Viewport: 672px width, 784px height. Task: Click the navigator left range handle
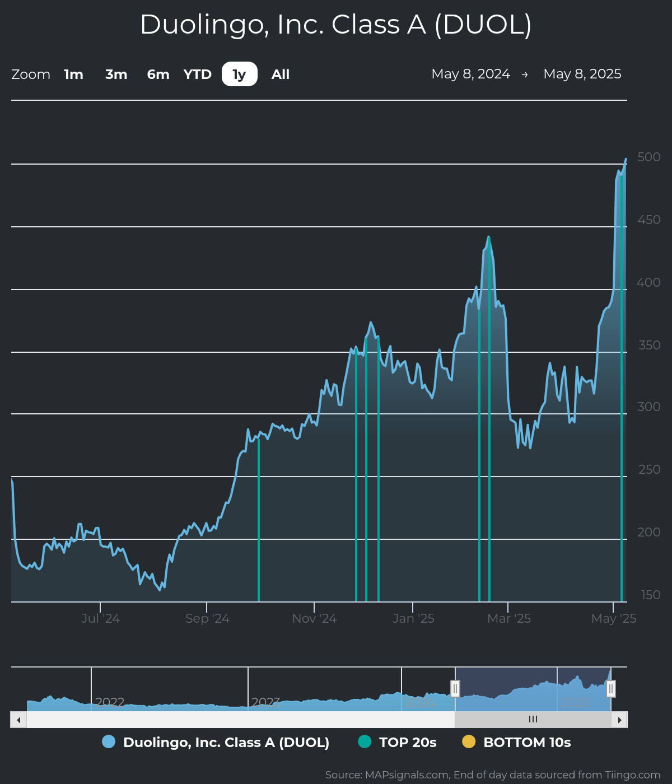[455, 688]
